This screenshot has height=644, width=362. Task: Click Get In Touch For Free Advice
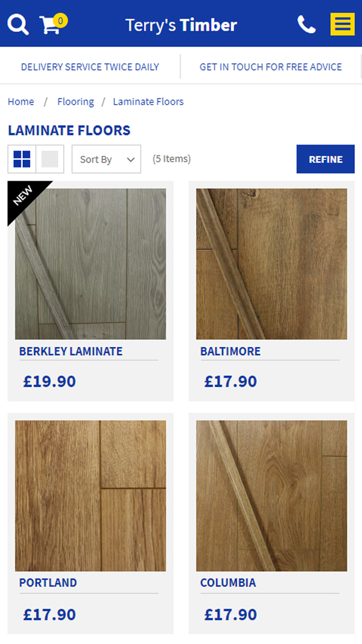pos(271,67)
